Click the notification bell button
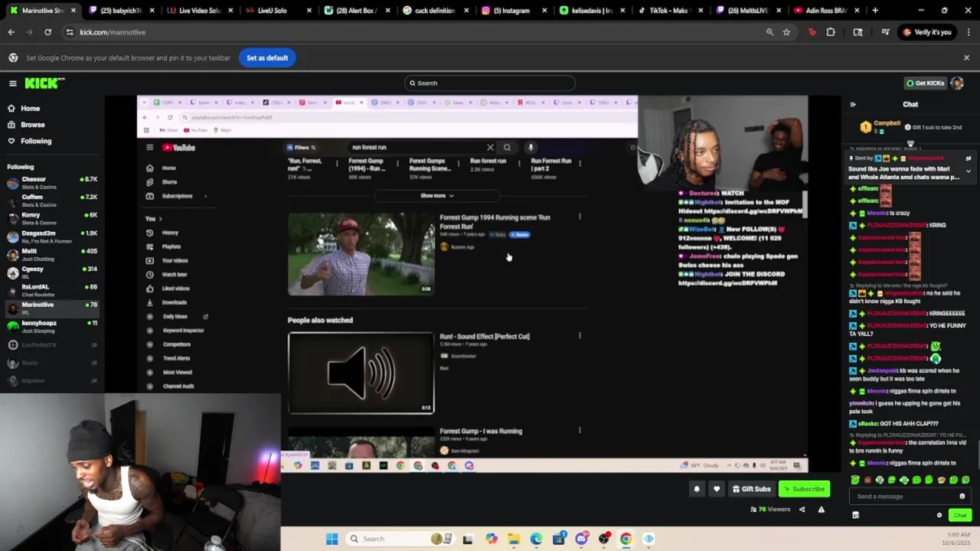 (697, 489)
